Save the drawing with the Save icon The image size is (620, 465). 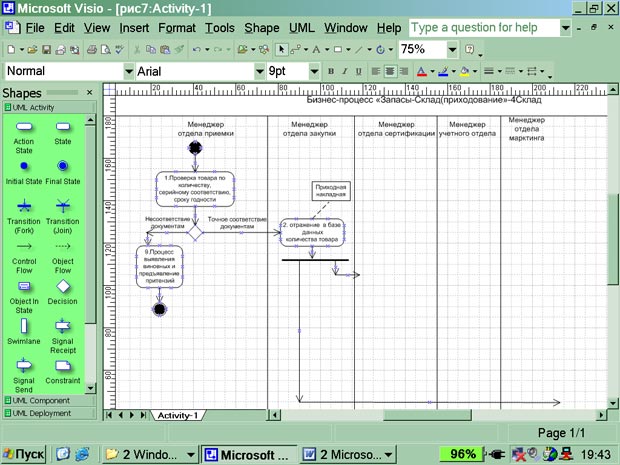[47, 50]
